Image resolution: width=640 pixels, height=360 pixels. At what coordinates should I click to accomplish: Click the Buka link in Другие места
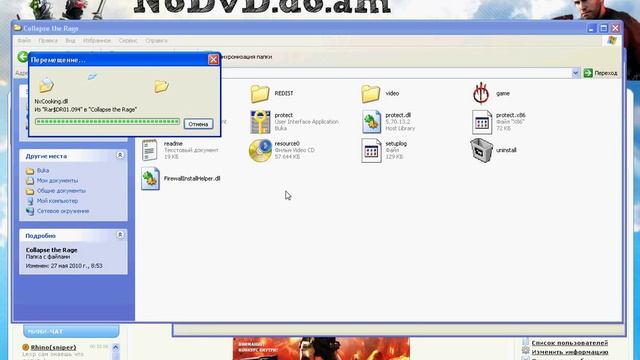(x=43, y=171)
